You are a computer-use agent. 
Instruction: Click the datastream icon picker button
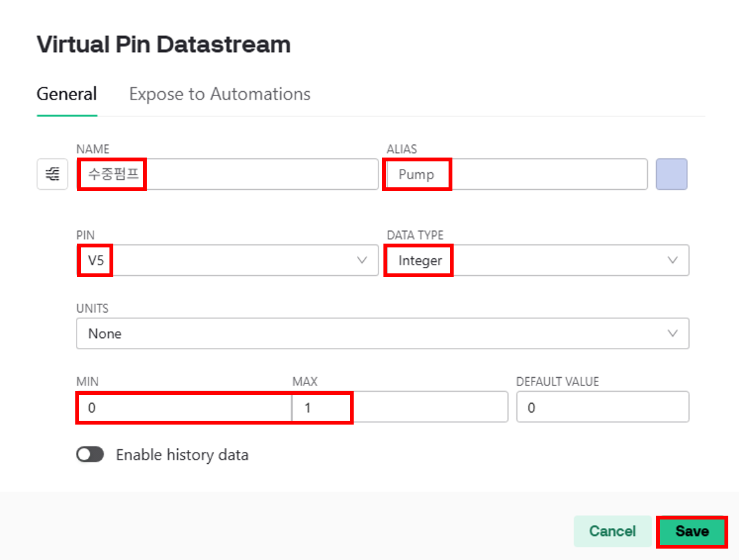tap(53, 174)
